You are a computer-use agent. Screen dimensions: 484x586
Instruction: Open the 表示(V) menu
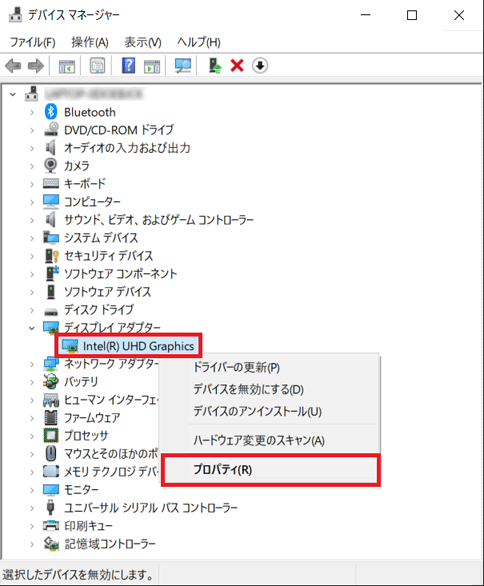(143, 42)
